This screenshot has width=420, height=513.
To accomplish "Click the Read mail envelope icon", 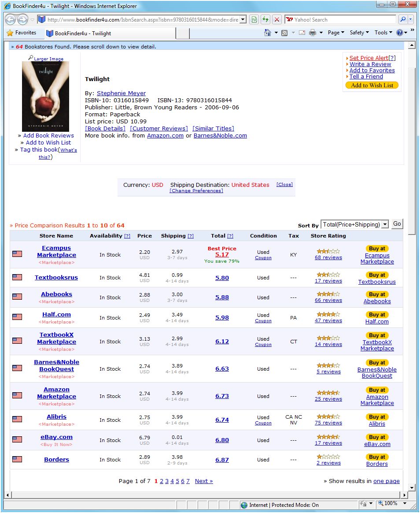I will pos(302,33).
